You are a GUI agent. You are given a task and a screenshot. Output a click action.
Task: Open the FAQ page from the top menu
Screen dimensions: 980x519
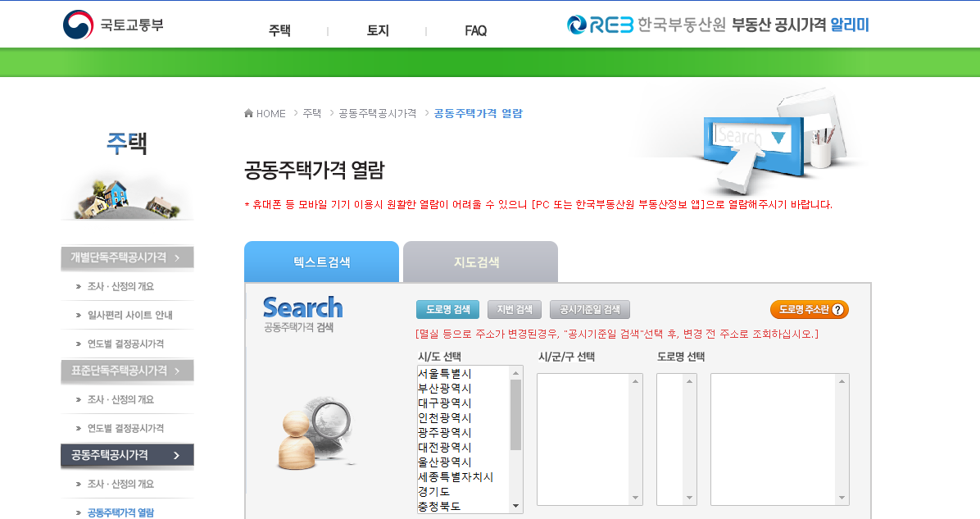tap(474, 30)
